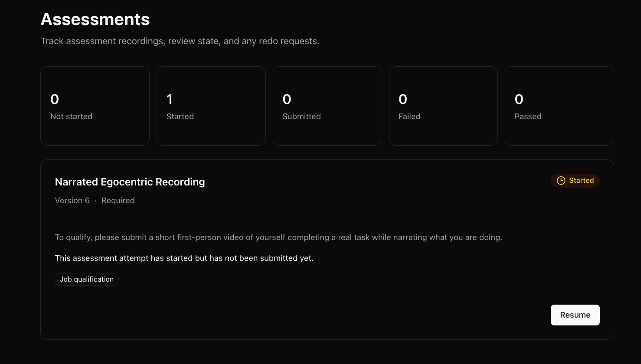Select the Job qualification tag
Image resolution: width=641 pixels, height=364 pixels.
(87, 279)
